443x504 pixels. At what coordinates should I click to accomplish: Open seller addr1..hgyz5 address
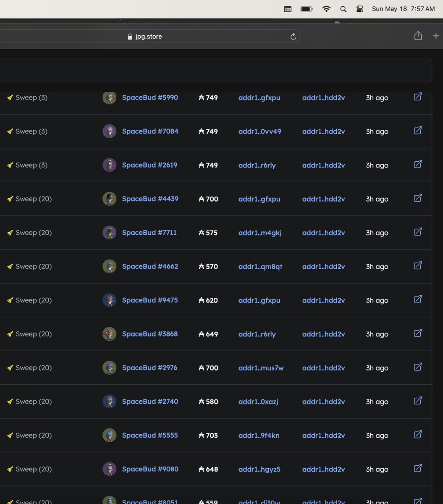[260, 469]
